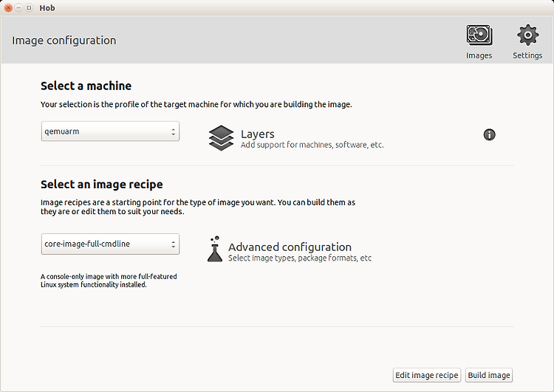The height and width of the screenshot is (392, 554).
Task: Click 'Select image types, package formats, etc' text
Action: pos(300,258)
